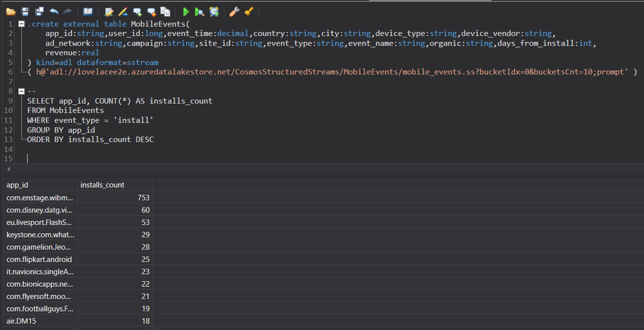Undo with the blue back arrow

(x=54, y=12)
